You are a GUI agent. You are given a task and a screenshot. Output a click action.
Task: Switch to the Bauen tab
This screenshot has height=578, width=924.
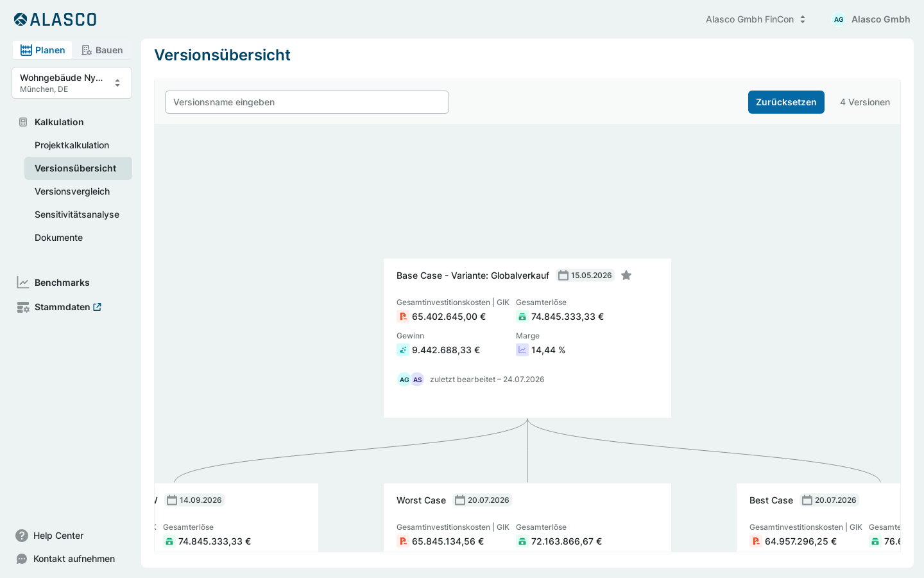point(102,50)
